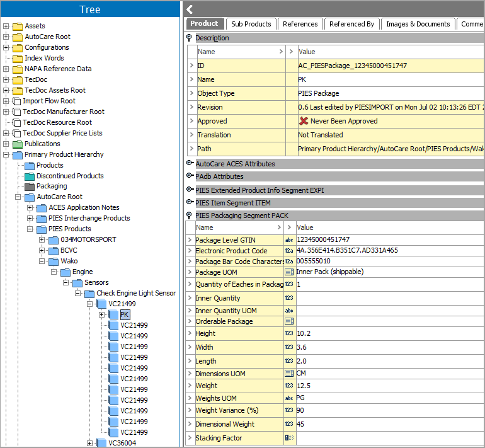Expand the PAdb Attributes section
Screen dimensions: 485x448
pos(190,176)
